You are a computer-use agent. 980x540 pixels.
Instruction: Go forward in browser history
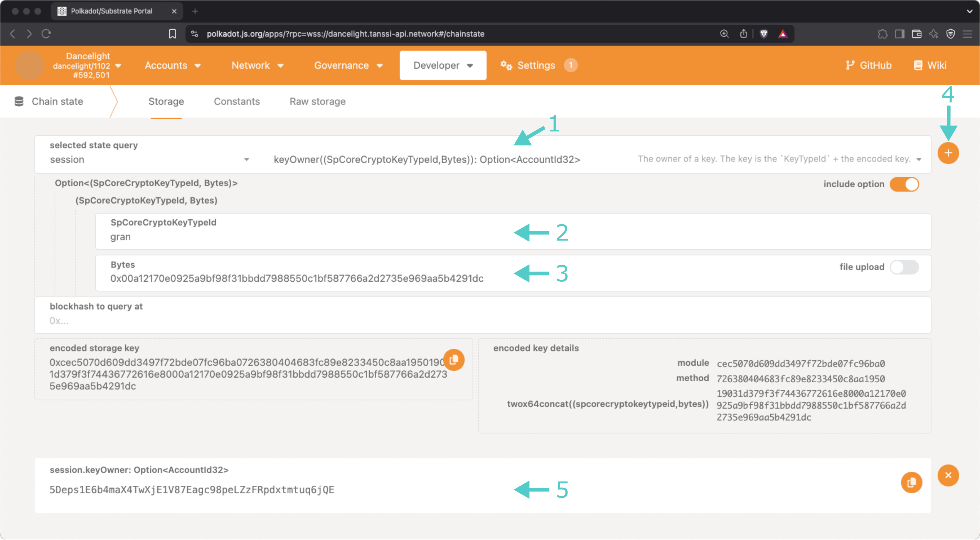coord(29,34)
